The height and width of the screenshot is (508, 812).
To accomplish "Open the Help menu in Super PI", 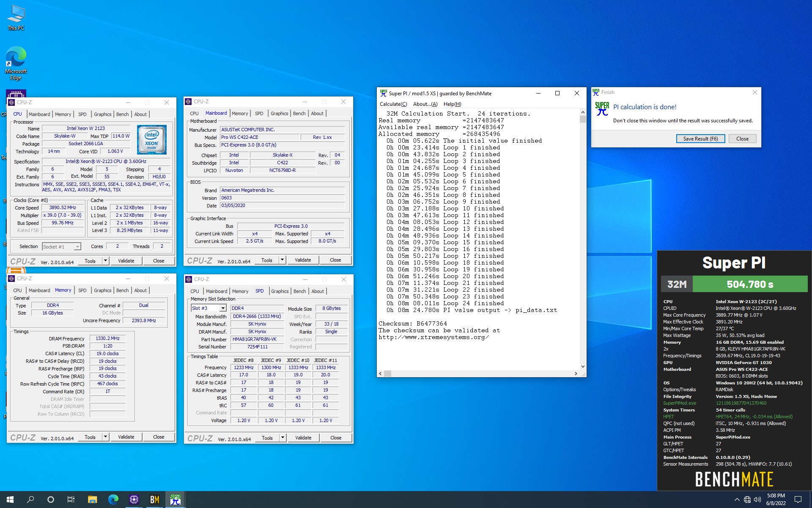I will click(x=452, y=104).
